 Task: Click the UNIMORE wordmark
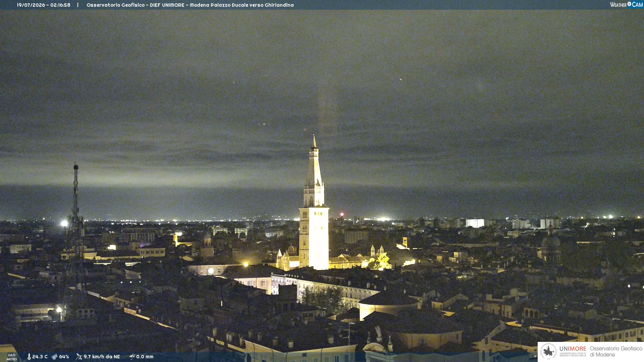click(x=573, y=349)
